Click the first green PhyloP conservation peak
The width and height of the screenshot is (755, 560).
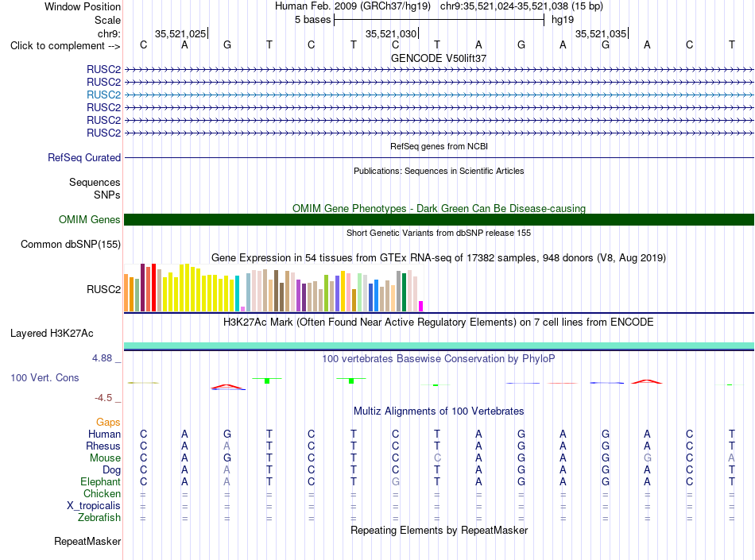267,380
